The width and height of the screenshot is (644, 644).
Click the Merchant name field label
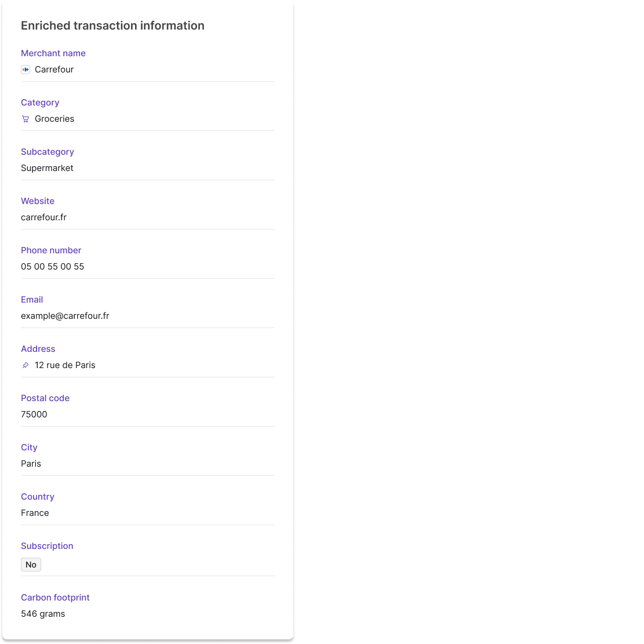pos(53,53)
